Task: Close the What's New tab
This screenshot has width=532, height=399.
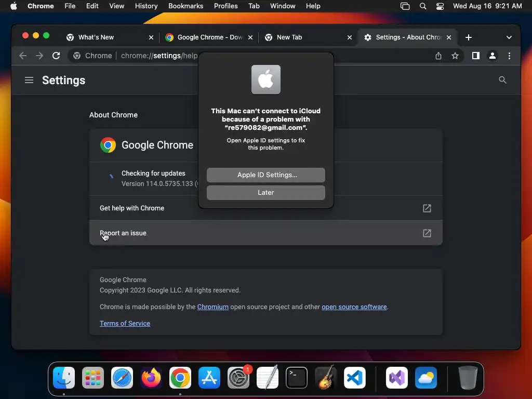Action: click(151, 37)
